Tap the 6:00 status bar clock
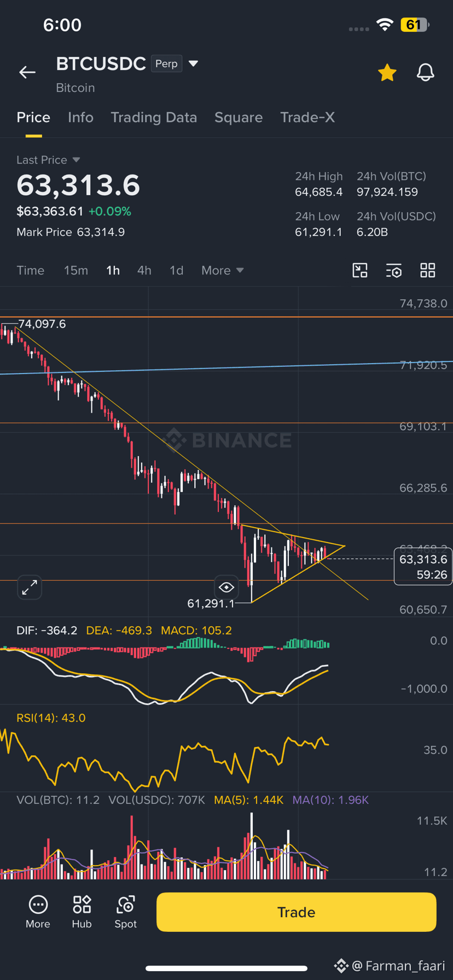The width and height of the screenshot is (453, 980). pyautogui.click(x=62, y=25)
